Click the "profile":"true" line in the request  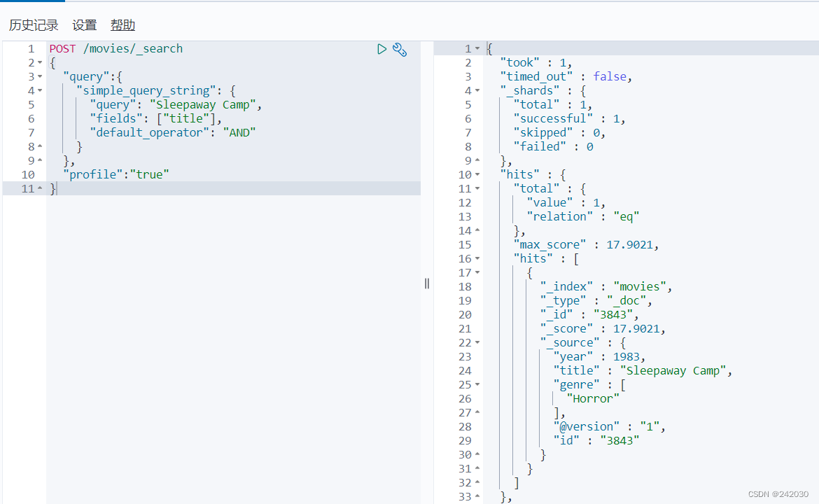[x=116, y=175]
